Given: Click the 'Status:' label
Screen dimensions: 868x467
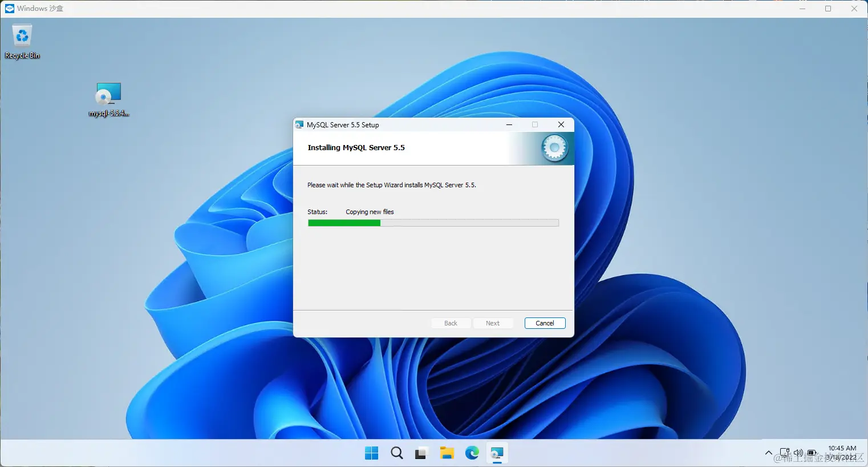Looking at the screenshot, I should coord(318,212).
